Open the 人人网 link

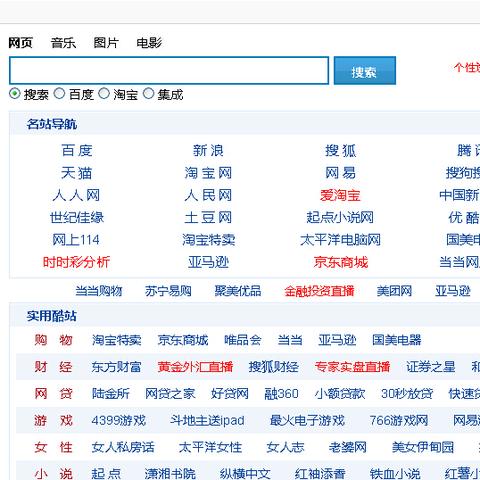77,195
